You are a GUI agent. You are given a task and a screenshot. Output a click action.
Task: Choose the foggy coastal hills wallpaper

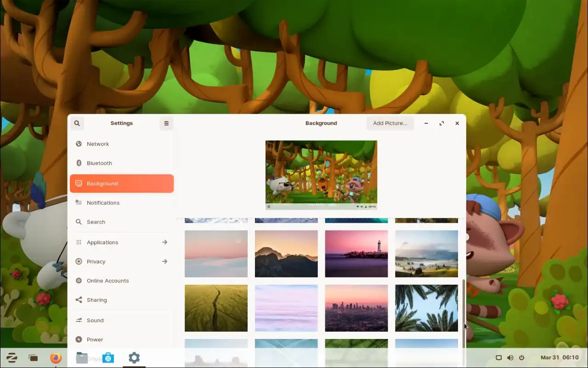[426, 254]
